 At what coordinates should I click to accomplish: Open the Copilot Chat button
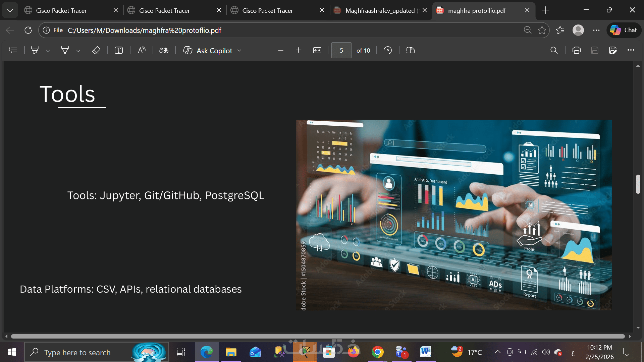click(624, 30)
